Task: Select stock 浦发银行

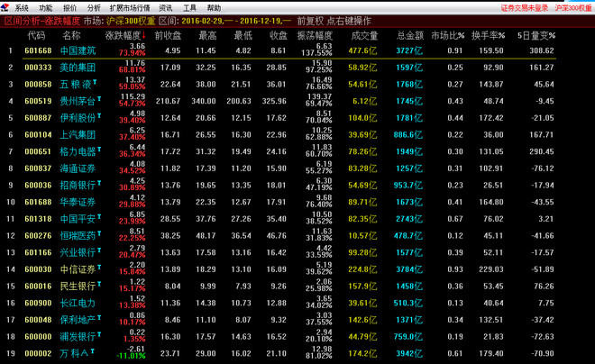Action: point(78,336)
